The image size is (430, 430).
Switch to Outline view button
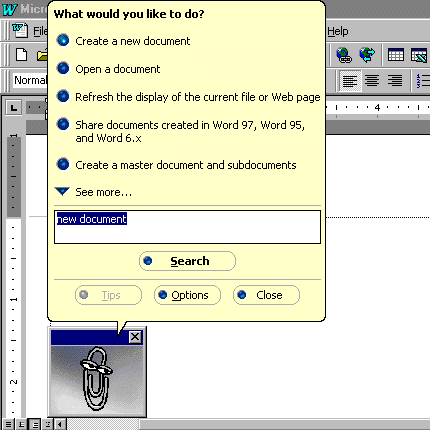pyautogui.click(x=47, y=425)
